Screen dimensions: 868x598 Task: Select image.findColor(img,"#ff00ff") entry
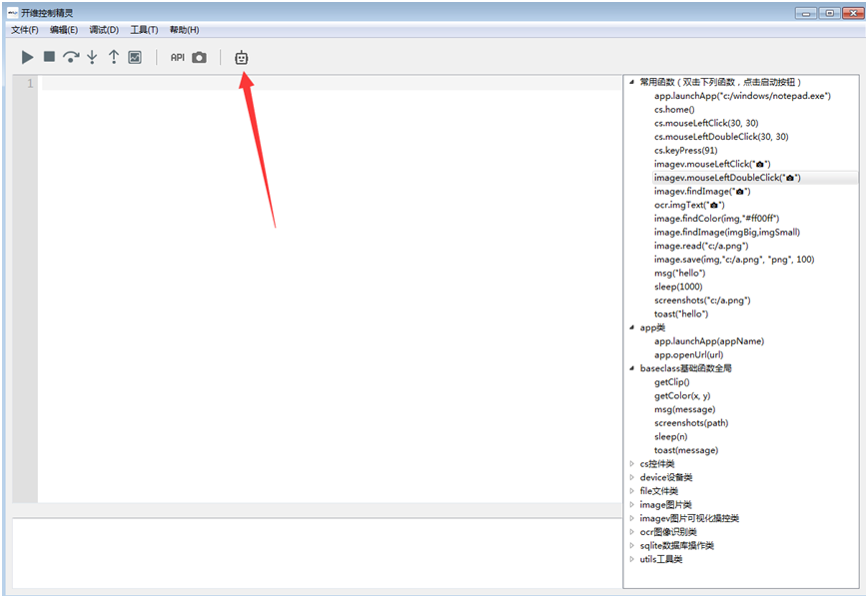click(x=716, y=219)
